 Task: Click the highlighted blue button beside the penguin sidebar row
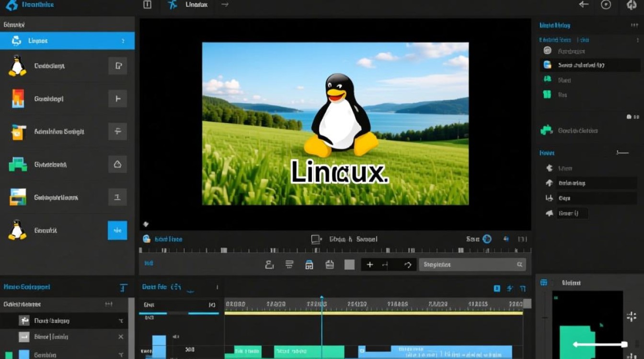[x=117, y=230]
